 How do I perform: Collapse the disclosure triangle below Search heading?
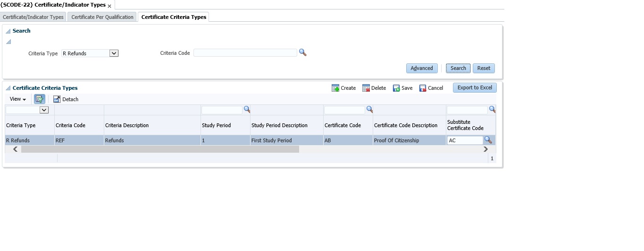(8, 42)
